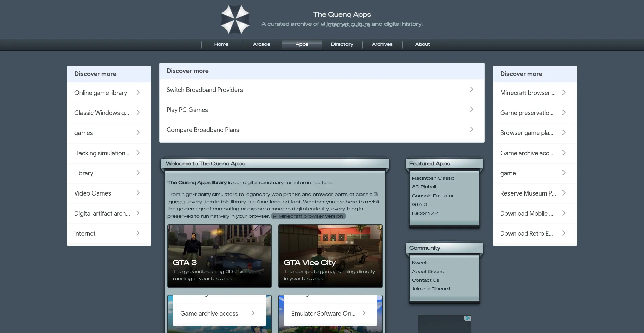
Task: Click 'Game archive access' card text
Action: point(209,313)
